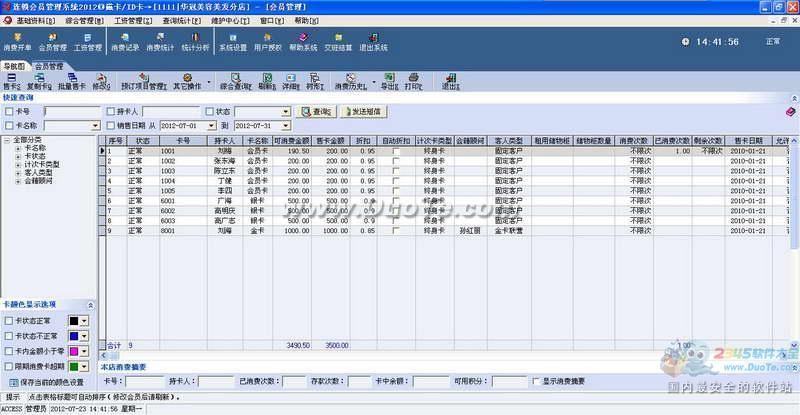Open the 工资管理 toolbar icon
The width and height of the screenshot is (800, 415).
pyautogui.click(x=88, y=42)
